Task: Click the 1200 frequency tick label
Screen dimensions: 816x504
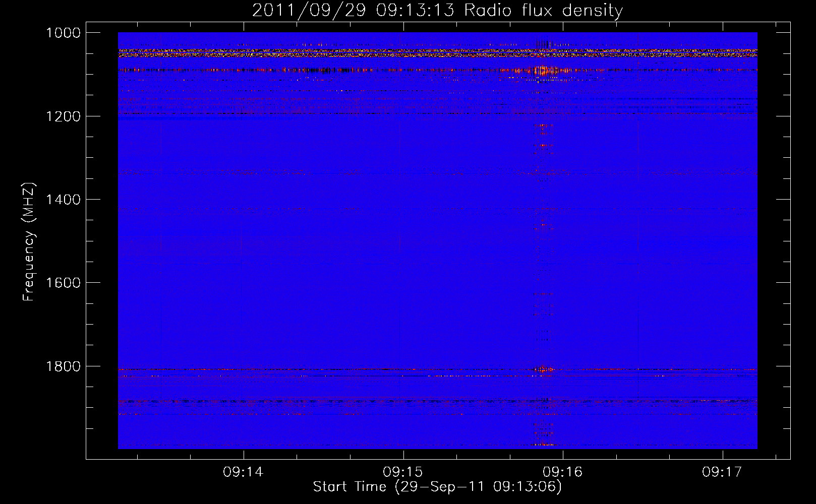Action: (x=64, y=116)
